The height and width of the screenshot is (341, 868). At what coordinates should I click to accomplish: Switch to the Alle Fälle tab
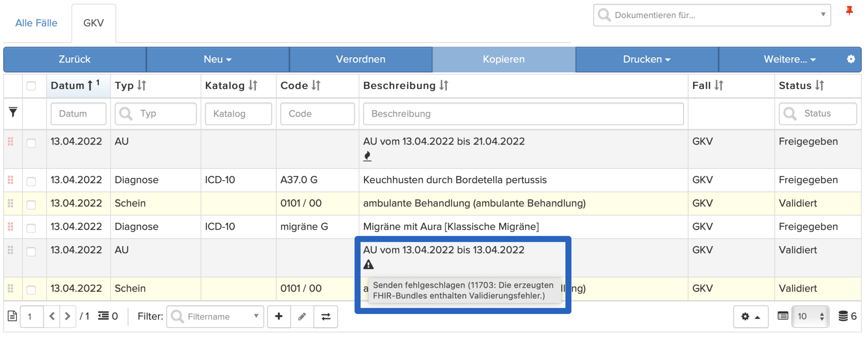coord(36,23)
